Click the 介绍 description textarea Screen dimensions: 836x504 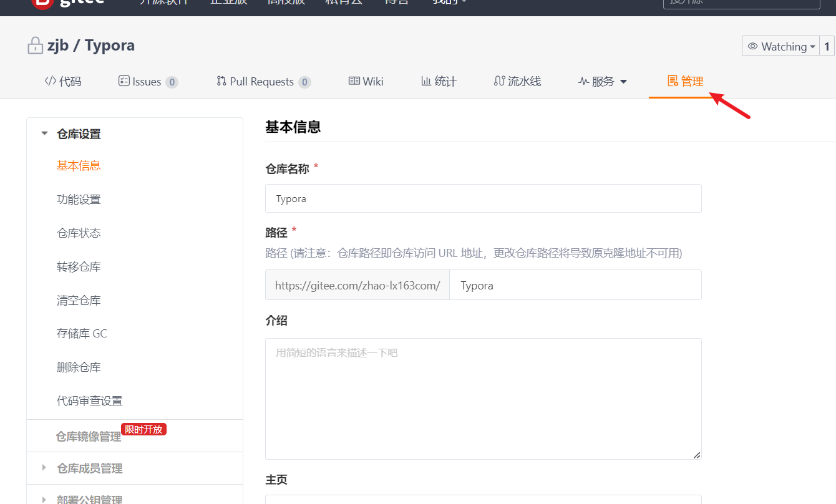pyautogui.click(x=484, y=398)
